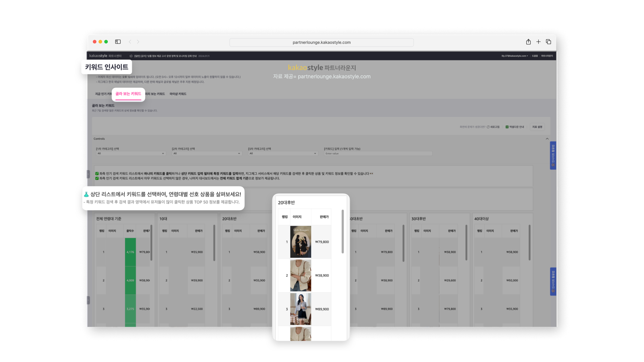Click the 40대이상 table title
Image resolution: width=644 pixels, height=362 pixels.
[481, 219]
